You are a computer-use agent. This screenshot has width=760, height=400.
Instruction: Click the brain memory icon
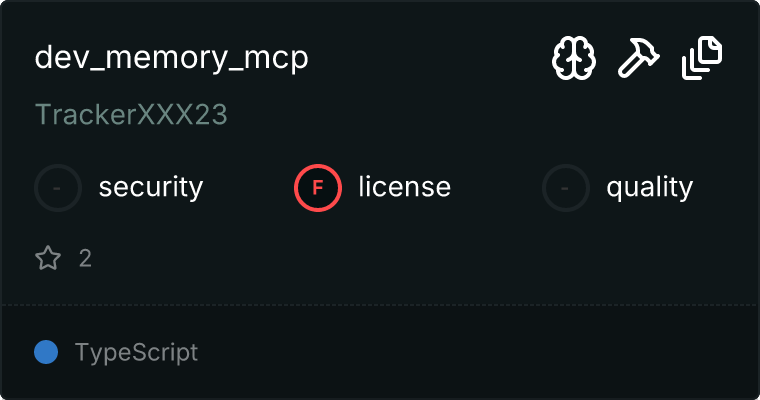click(x=574, y=58)
